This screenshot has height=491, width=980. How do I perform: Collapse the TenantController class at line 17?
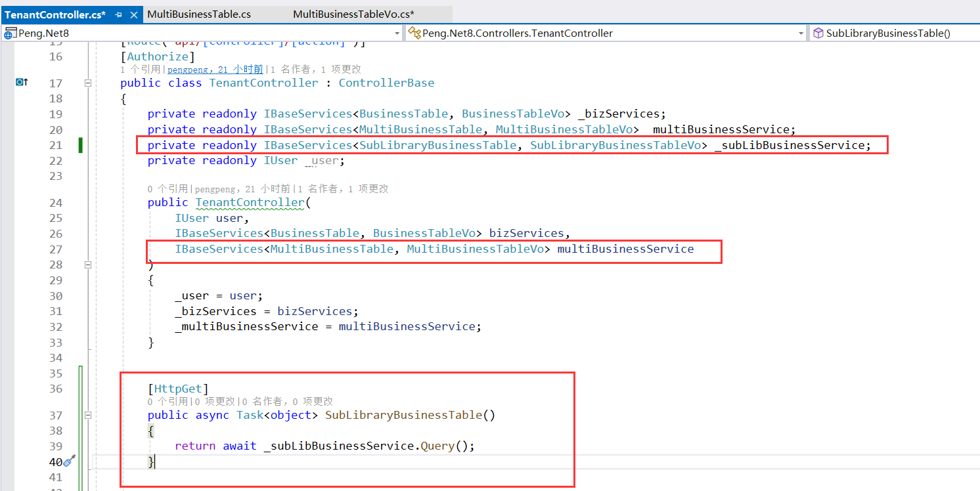pos(87,83)
